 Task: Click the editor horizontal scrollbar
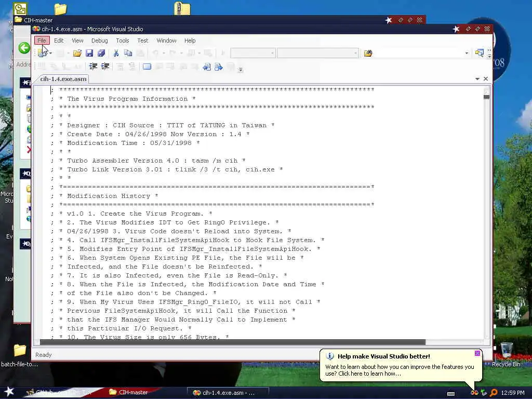[232, 342]
